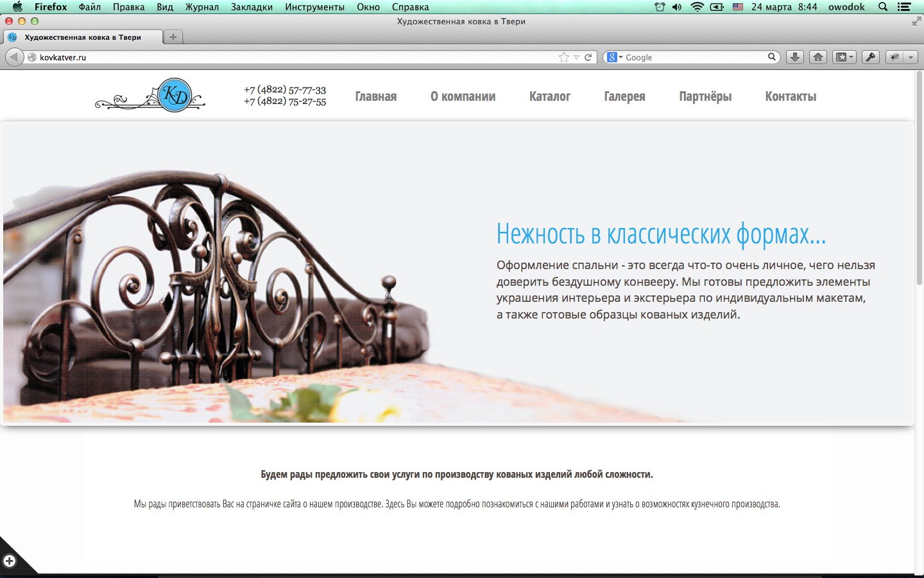
Task: Click the KD logo on the website
Action: pos(150,96)
